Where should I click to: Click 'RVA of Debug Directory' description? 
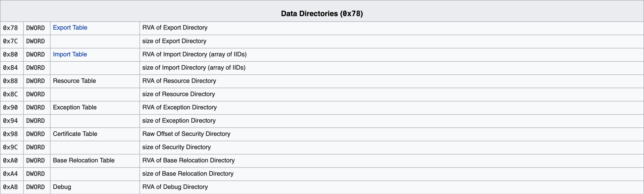coord(175,187)
